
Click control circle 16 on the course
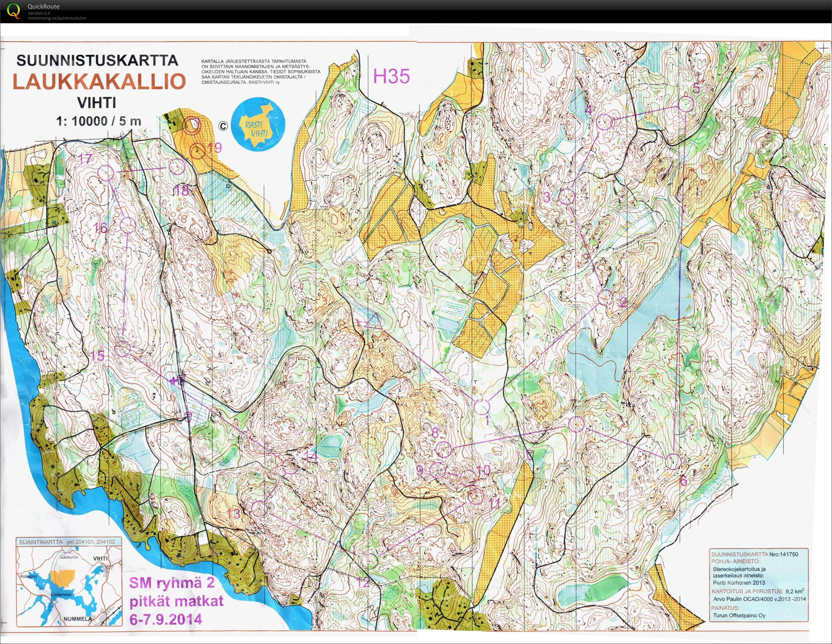[x=128, y=225]
